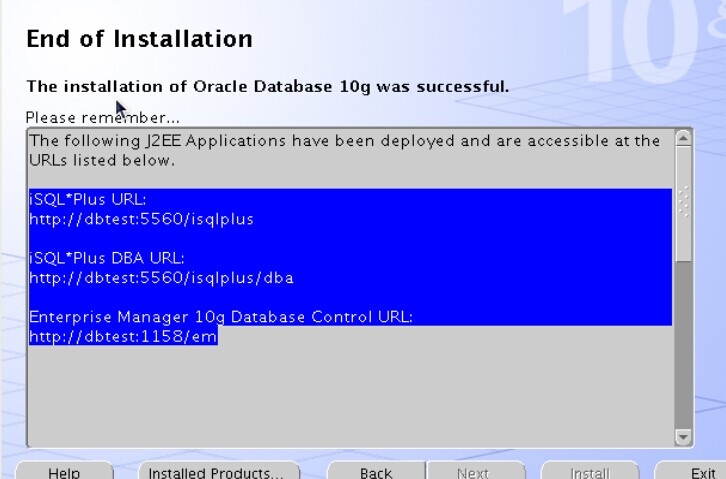This screenshot has height=479, width=726.
Task: Click scrollbar up arrow in message box
Action: 684,138
